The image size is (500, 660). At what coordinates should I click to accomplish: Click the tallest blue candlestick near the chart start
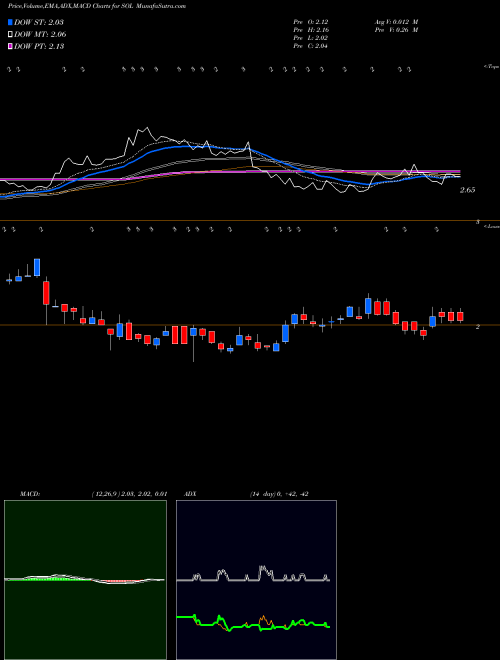[x=37, y=267]
